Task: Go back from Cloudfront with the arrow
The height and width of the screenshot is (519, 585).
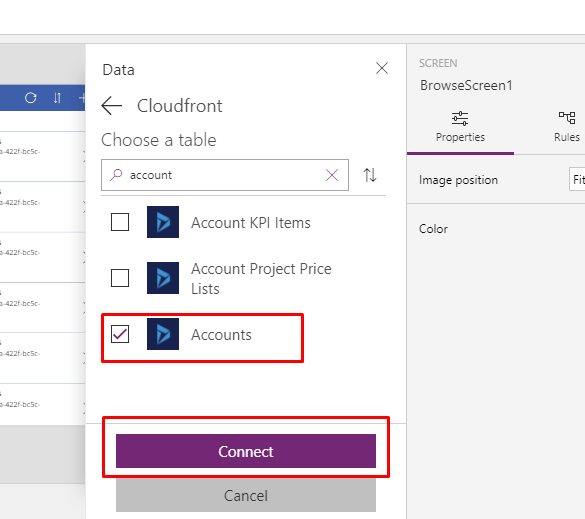Action: (112, 106)
